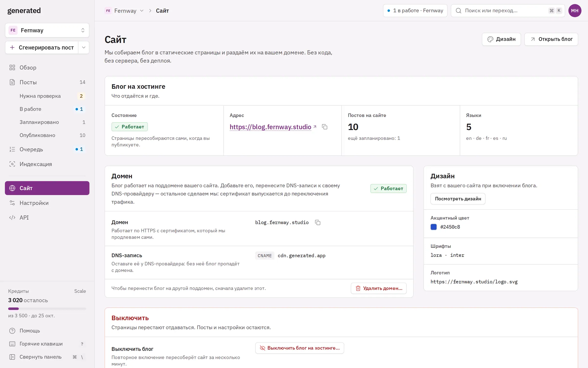This screenshot has width=588, height=368.
Task: Click the Сайт breadcrumb
Action: click(x=162, y=11)
